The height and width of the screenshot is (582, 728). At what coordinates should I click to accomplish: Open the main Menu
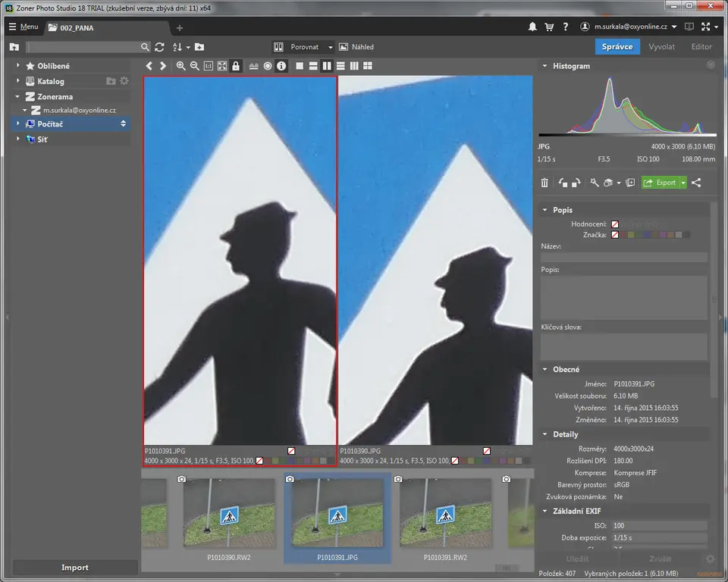[23, 27]
